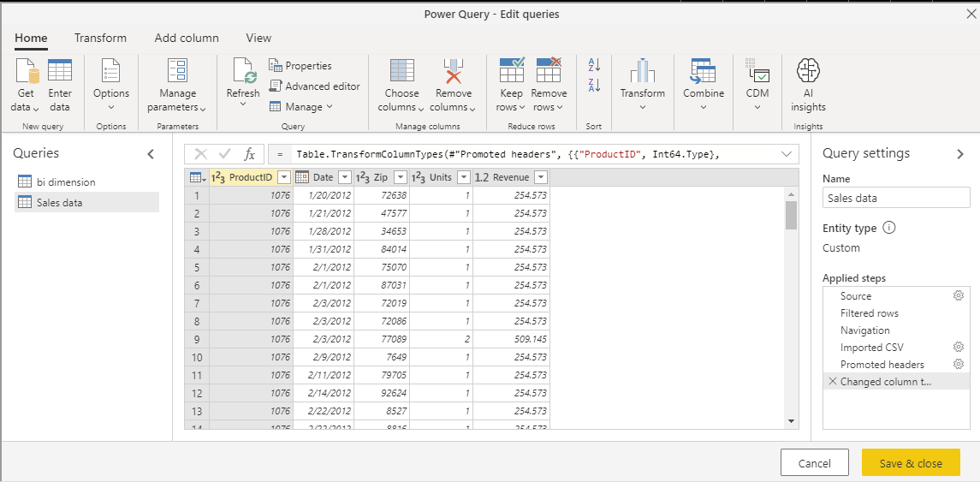Sort descending Z to A
The width and height of the screenshot is (980, 482).
[594, 85]
